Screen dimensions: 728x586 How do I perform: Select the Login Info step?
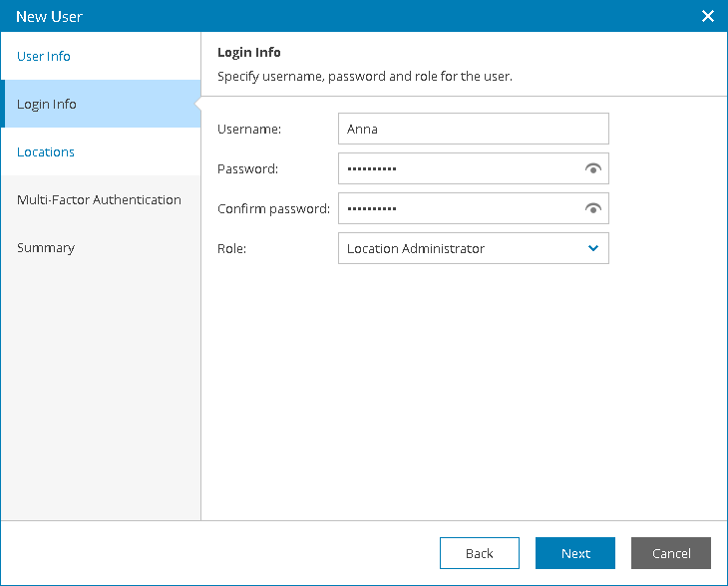(47, 105)
